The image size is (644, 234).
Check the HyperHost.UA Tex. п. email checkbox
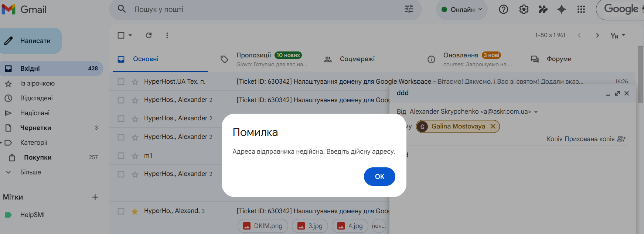point(121,81)
